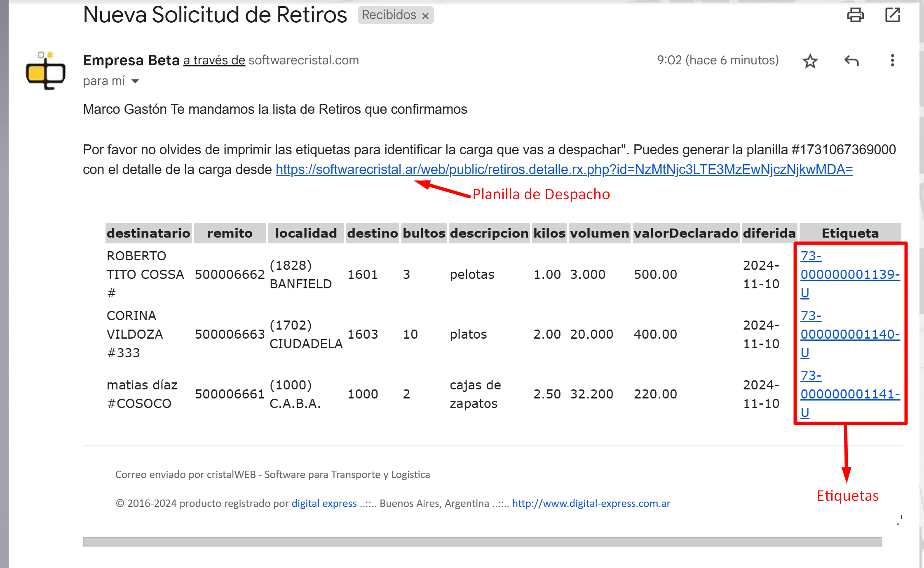
Task: Click the 'a través de' underlined text
Action: (x=214, y=60)
